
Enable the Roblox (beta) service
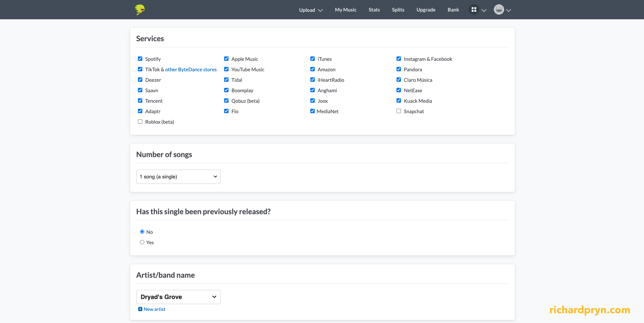pos(140,121)
